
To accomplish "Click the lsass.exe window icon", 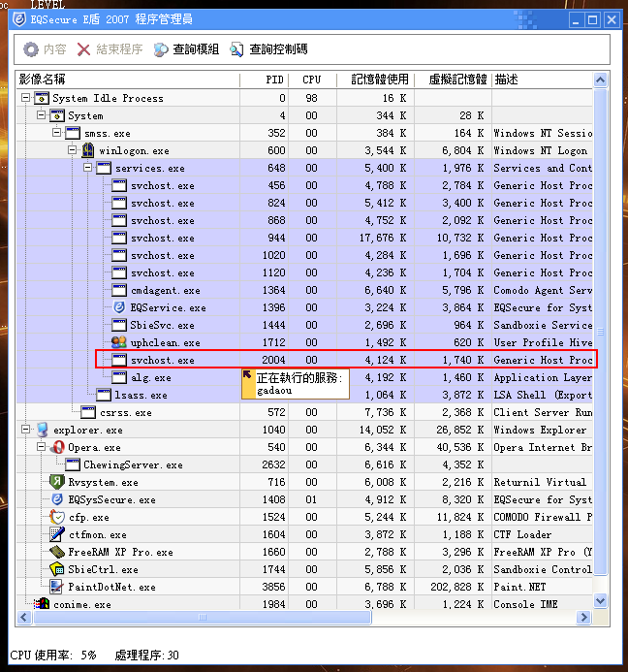I will [104, 395].
